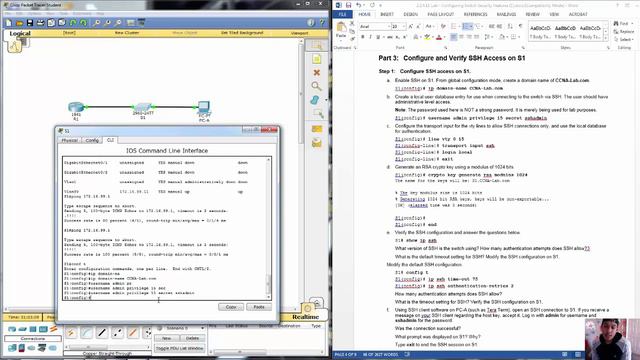Choose the Connections lightning category
Image resolution: width=640 pixels, height=360 pixels.
[x=53, y=329]
